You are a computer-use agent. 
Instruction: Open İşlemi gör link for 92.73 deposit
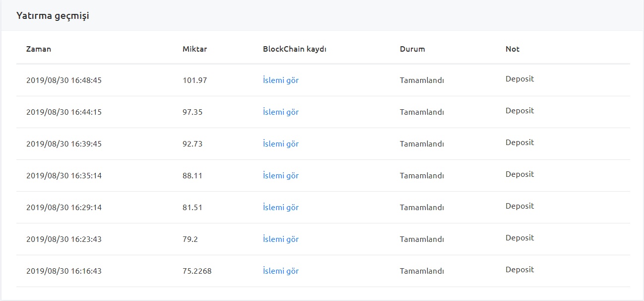[281, 144]
